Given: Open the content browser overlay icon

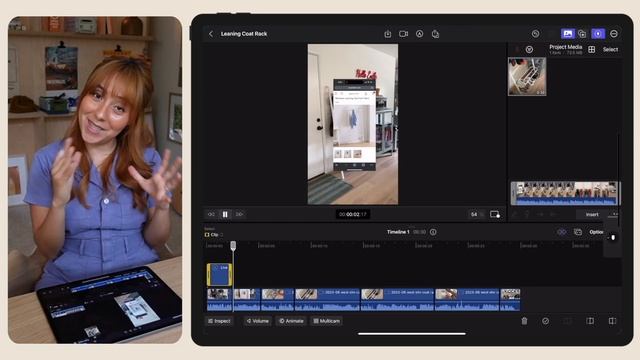Looking at the screenshot, I should coord(582,34).
